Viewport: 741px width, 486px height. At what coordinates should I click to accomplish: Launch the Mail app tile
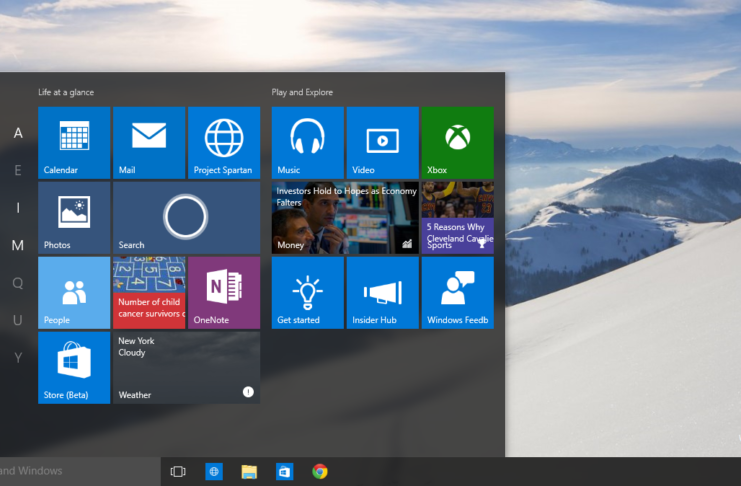point(149,142)
